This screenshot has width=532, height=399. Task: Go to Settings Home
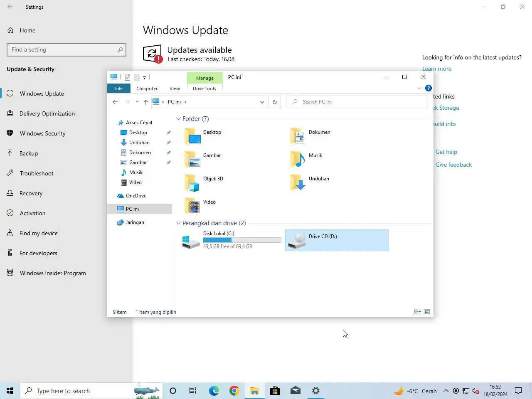[x=27, y=30]
